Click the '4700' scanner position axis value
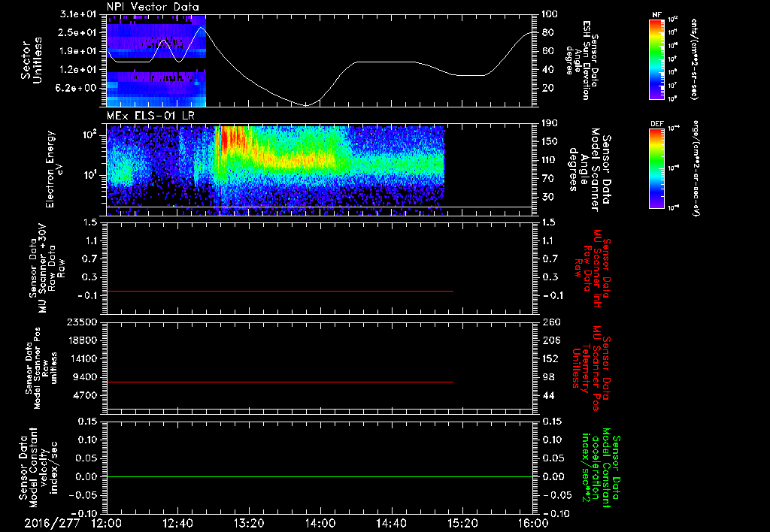The height and width of the screenshot is (532, 770). tap(86, 395)
